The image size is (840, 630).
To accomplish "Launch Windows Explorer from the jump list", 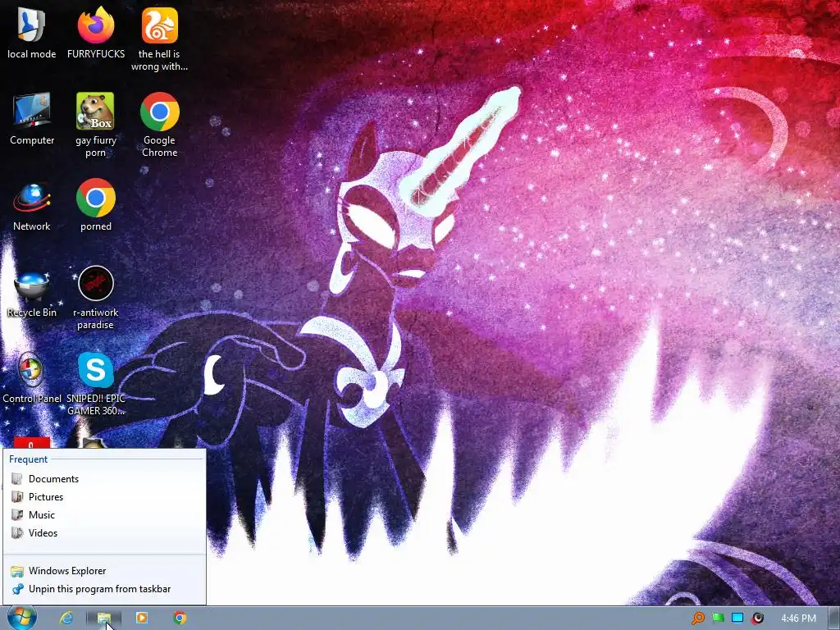I will coord(104,571).
